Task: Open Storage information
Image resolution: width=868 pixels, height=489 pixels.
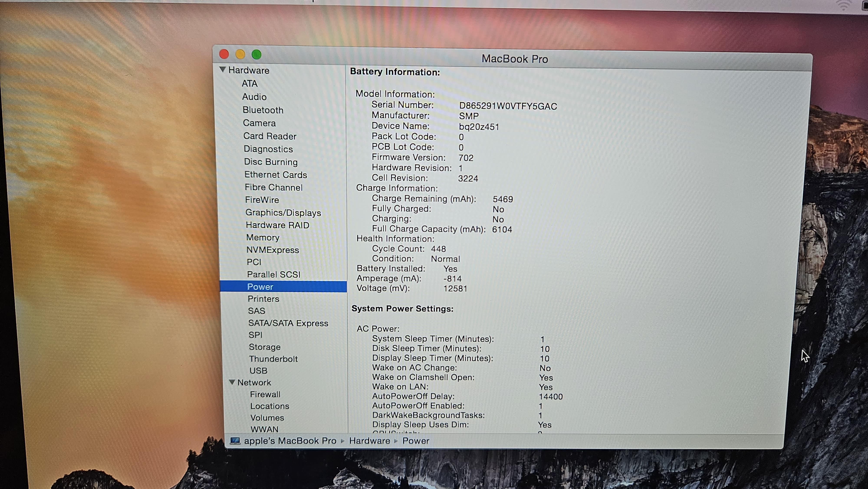Action: coord(265,347)
